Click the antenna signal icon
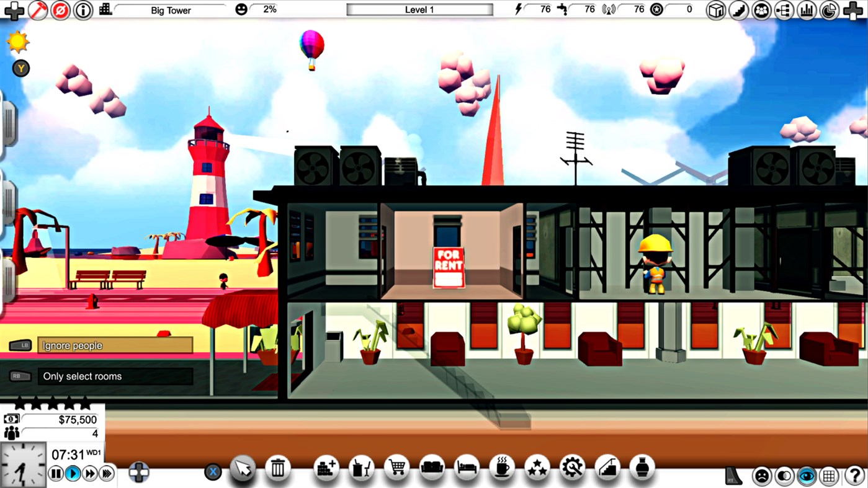This screenshot has height=488, width=868. pos(609,9)
